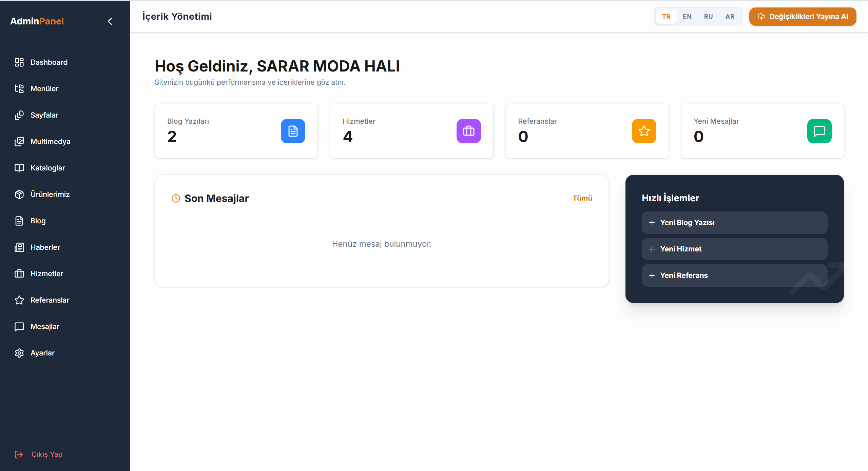868x471 pixels.
Task: Click the Referanslar star icon in sidebar
Action: 19,300
